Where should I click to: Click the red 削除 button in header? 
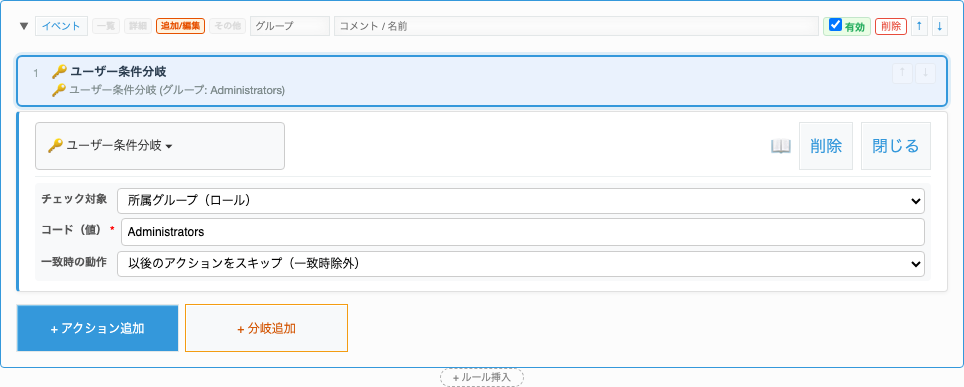click(891, 26)
